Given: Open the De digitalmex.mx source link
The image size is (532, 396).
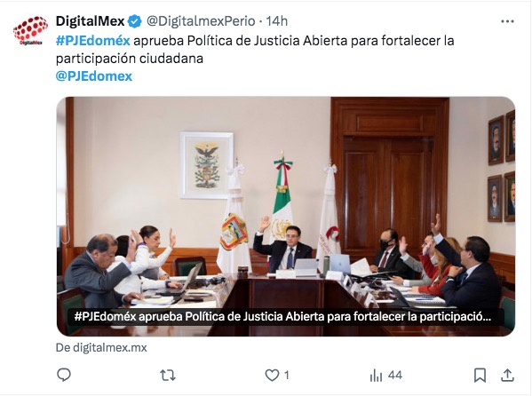Looking at the screenshot, I should (x=101, y=347).
